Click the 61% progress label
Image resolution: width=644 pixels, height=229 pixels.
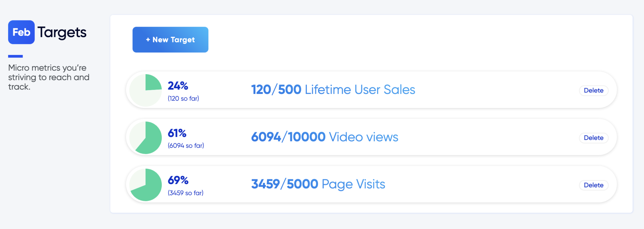click(x=177, y=133)
